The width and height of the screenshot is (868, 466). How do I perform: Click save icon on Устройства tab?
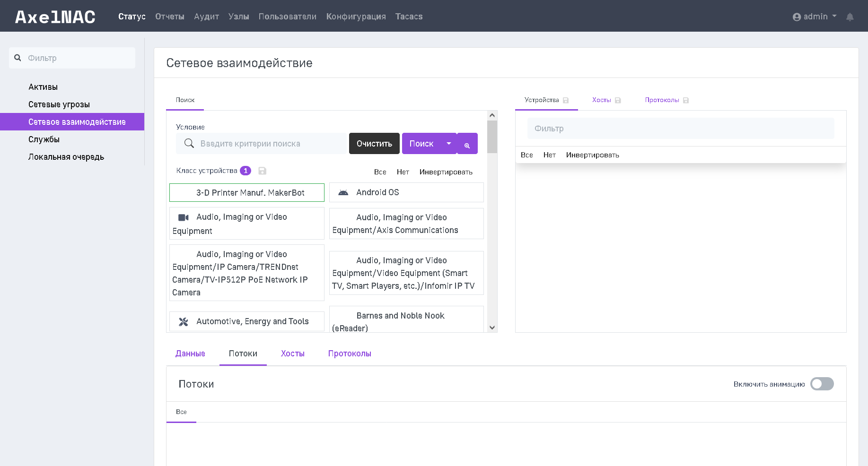point(566,101)
